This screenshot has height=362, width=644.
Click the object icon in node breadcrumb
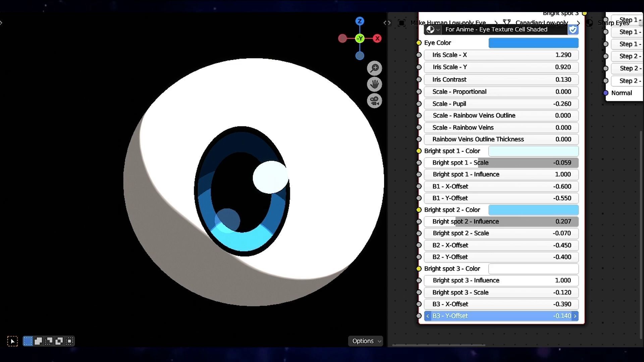pyautogui.click(x=401, y=23)
